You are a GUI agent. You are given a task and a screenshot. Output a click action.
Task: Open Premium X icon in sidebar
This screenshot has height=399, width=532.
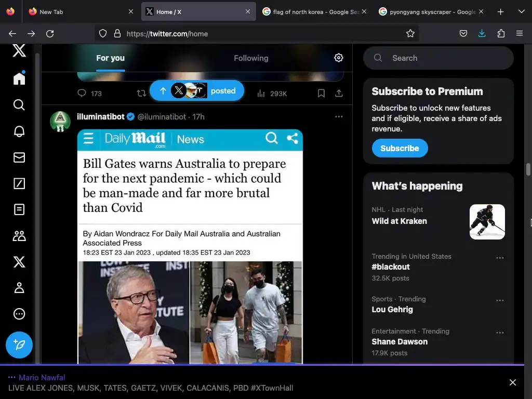pyautogui.click(x=19, y=262)
